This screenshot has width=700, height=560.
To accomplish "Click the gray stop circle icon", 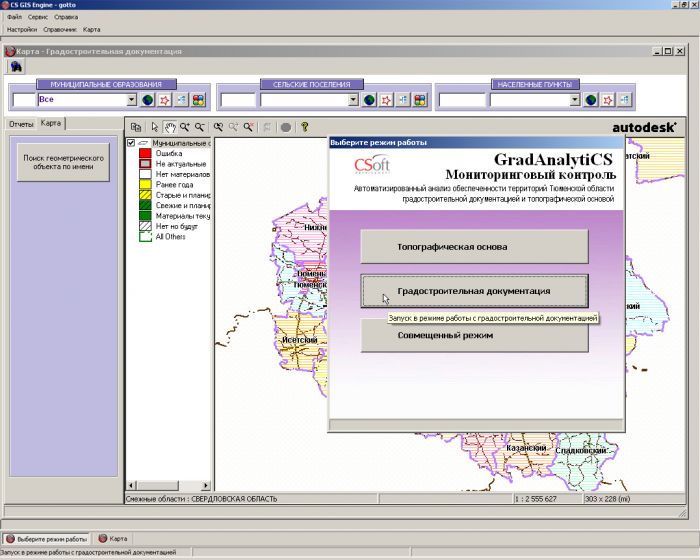I will click(286, 128).
